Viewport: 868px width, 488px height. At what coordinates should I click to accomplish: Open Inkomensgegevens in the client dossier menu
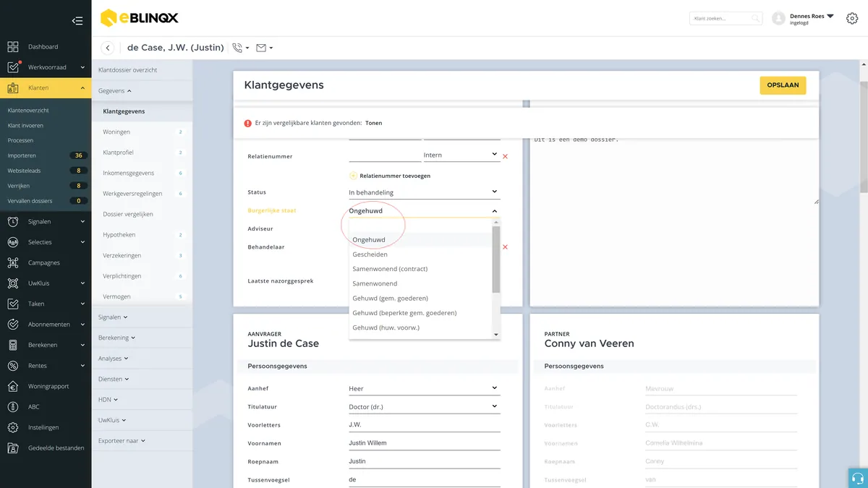[142, 174]
